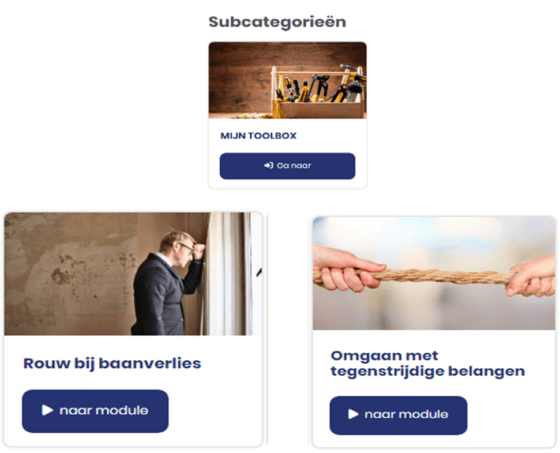This screenshot has width=560, height=453.
Task: Click the left hand pulling the rope
Action: [348, 269]
